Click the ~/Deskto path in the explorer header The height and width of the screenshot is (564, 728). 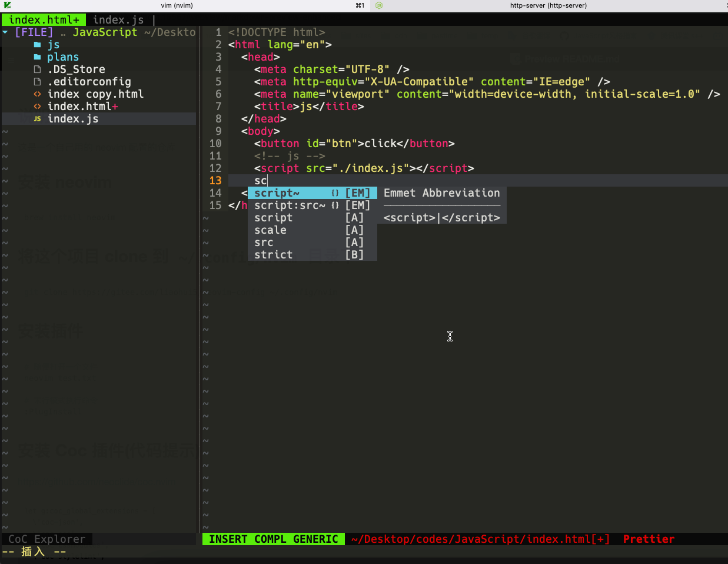pos(170,32)
